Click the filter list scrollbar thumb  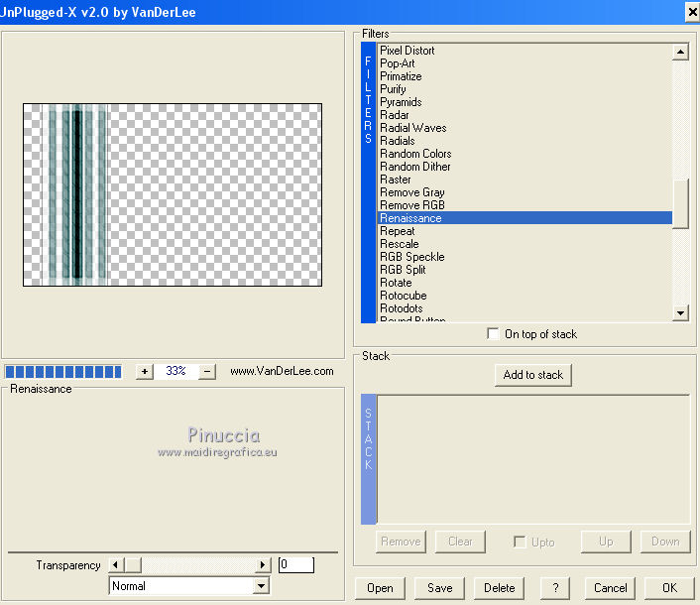(680, 203)
